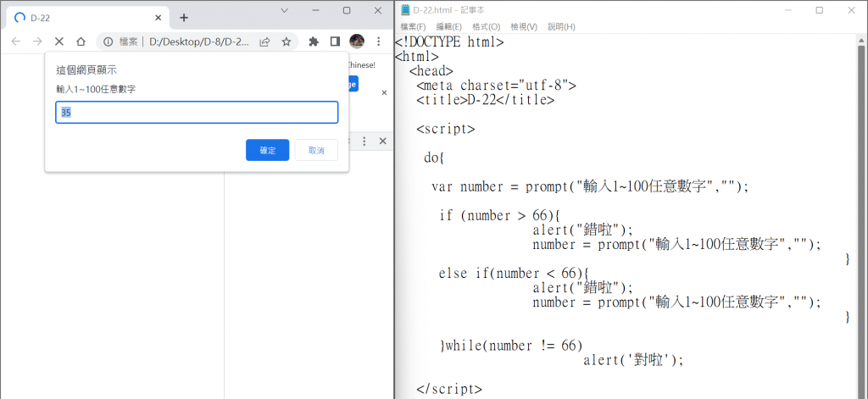Open the 編輯(E) menu in Notepad
This screenshot has width=868, height=399.
pos(449,26)
